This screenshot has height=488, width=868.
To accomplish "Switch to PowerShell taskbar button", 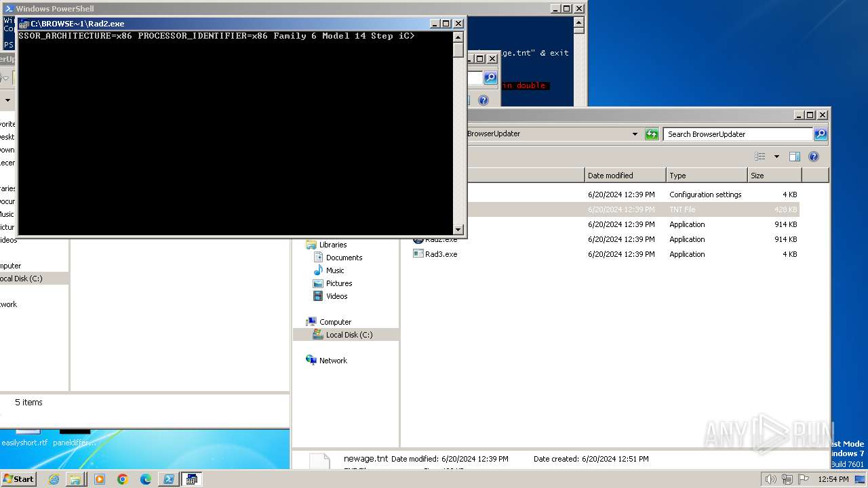I will [168, 479].
